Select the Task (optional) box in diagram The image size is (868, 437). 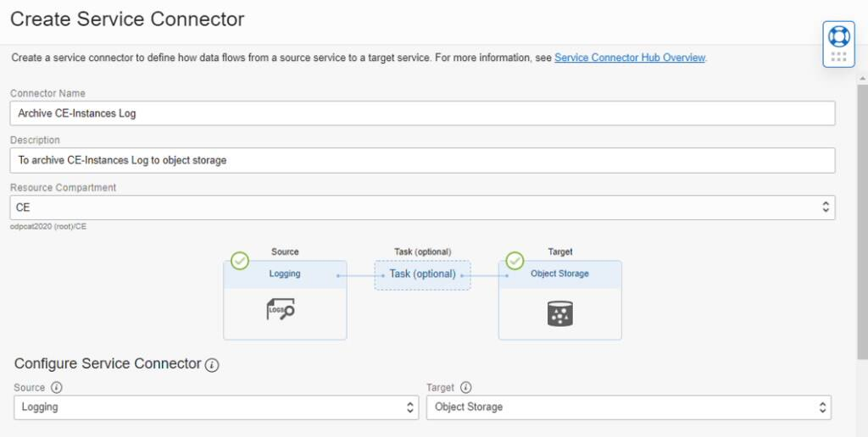pyautogui.click(x=422, y=274)
